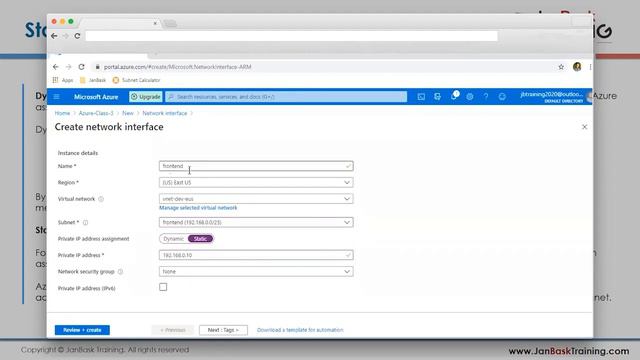Open the Chrome three-dot menu
Screen dimensions: 640x360
(590, 67)
